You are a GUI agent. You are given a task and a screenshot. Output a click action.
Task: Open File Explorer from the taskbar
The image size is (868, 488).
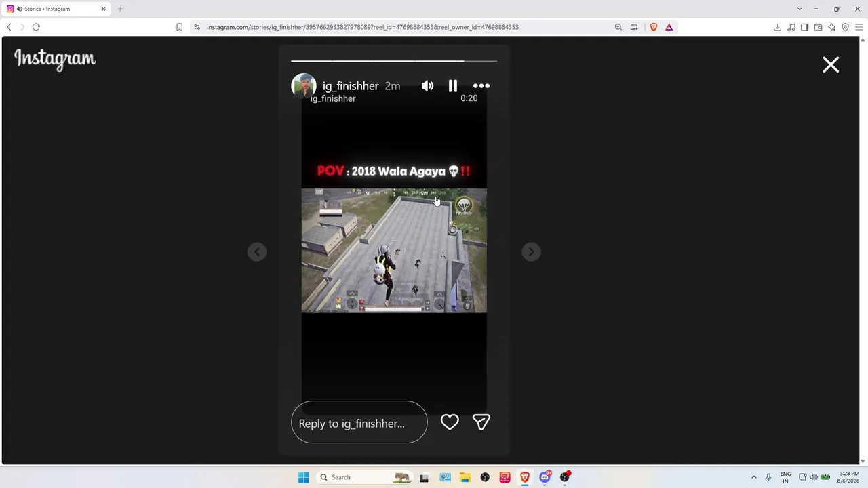pyautogui.click(x=465, y=477)
